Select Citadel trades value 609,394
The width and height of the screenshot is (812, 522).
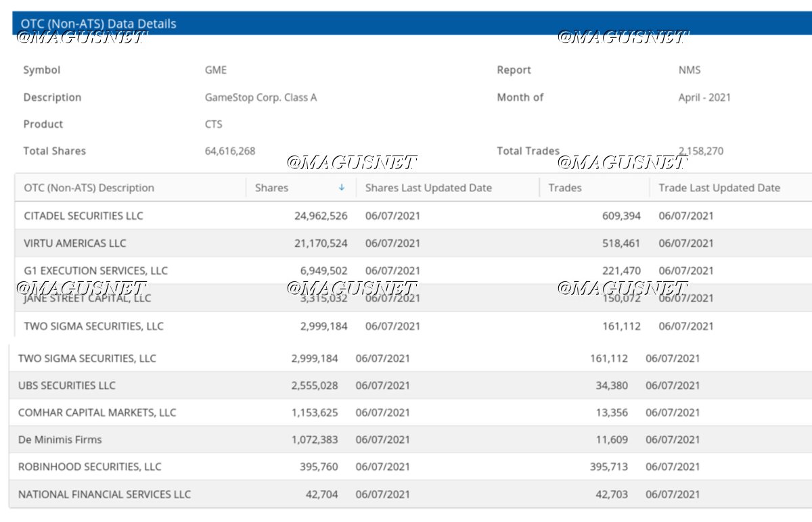tap(622, 216)
